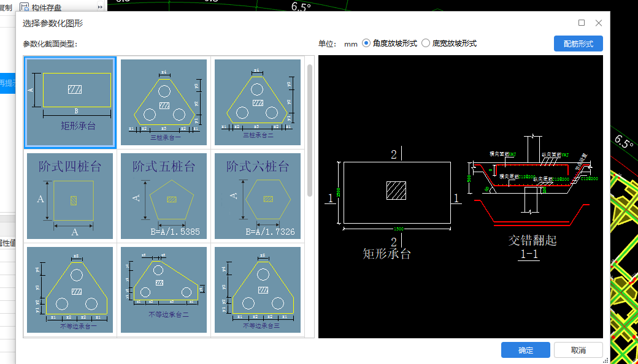Choose the 三桩承台一 section type

(x=164, y=102)
